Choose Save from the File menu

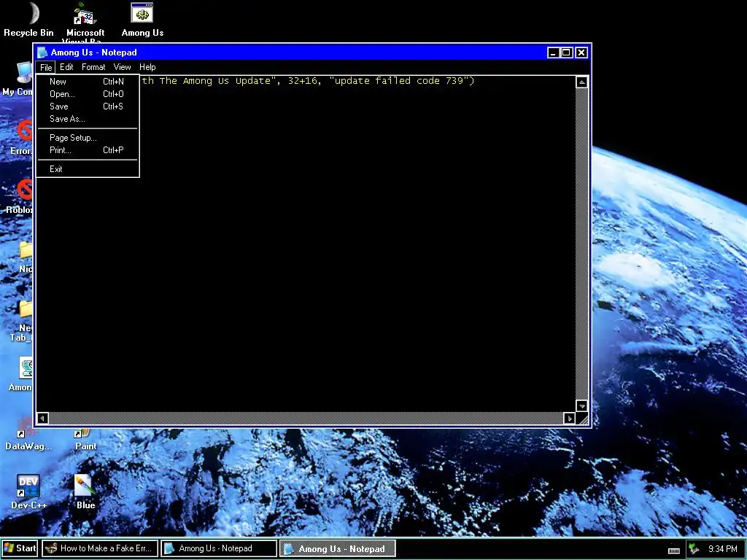tap(88, 106)
